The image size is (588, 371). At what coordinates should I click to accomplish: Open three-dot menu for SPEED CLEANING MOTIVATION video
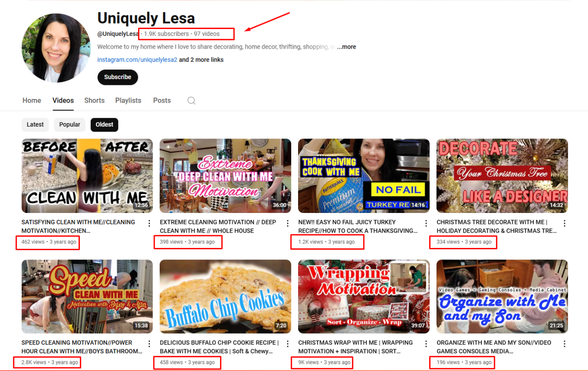149,344
